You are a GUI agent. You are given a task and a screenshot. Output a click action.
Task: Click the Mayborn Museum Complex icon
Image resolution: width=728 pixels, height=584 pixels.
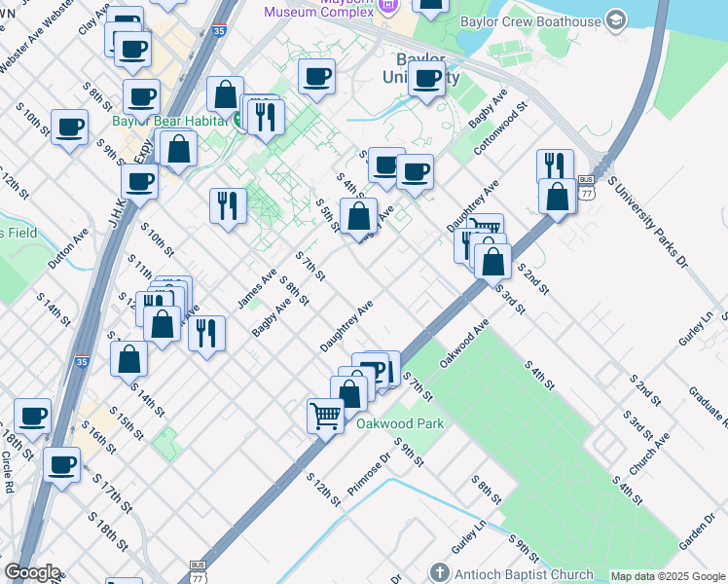(x=388, y=6)
